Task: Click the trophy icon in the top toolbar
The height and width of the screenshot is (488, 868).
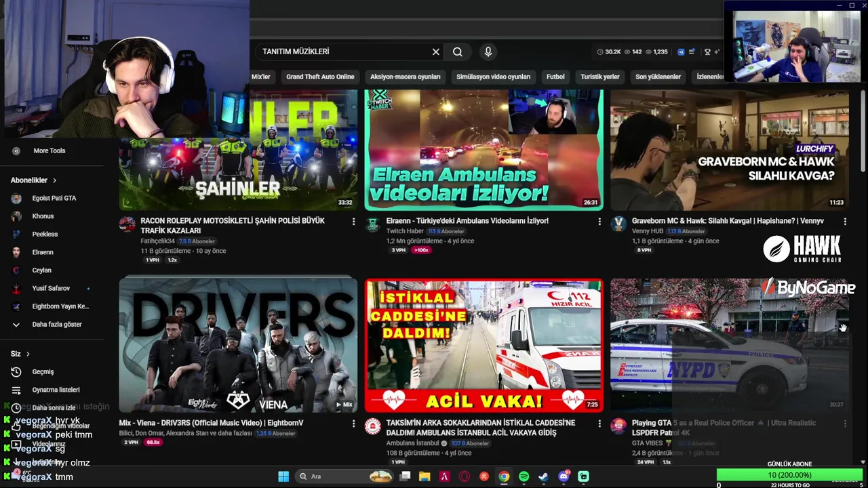Action: pyautogui.click(x=707, y=52)
